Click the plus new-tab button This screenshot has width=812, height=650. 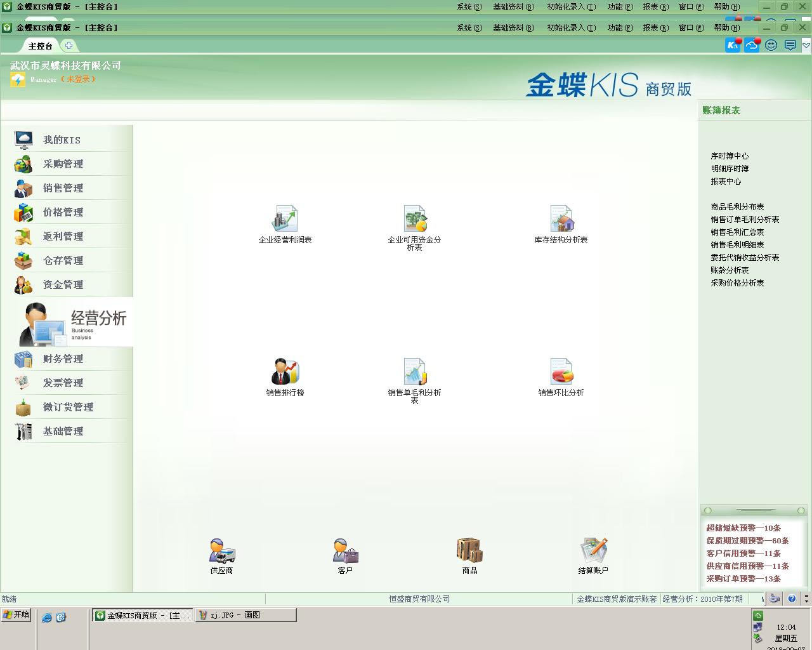69,45
